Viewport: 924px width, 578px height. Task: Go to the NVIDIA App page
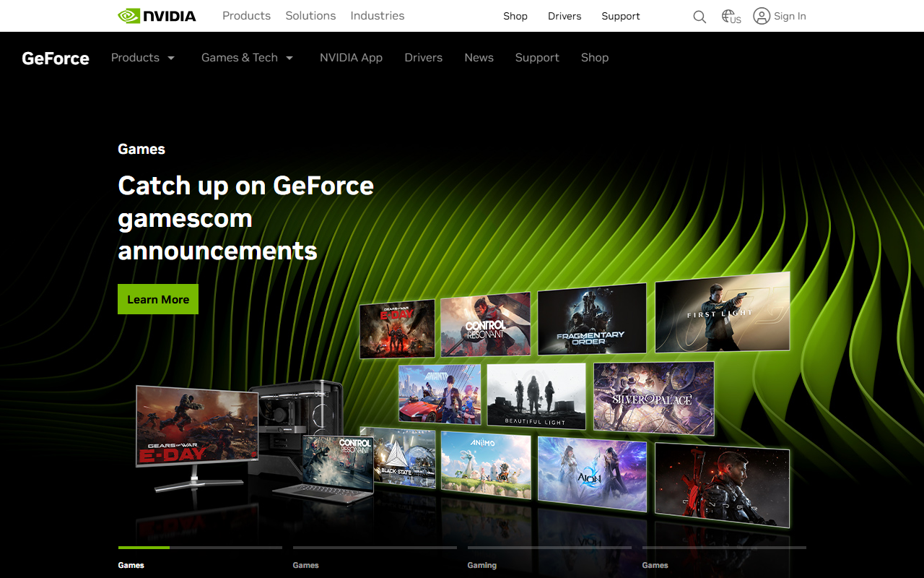[x=351, y=58]
